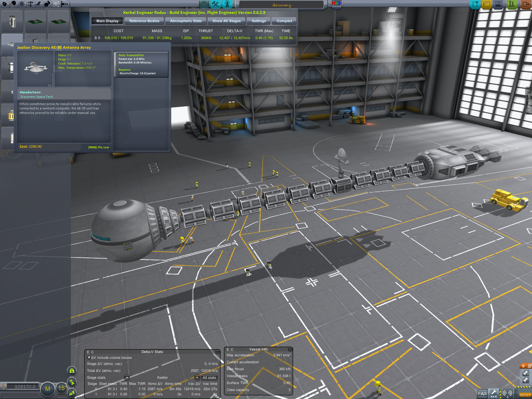This screenshot has width=532, height=399.
Task: Close the Delta-V Stats window
Action: tap(218, 352)
